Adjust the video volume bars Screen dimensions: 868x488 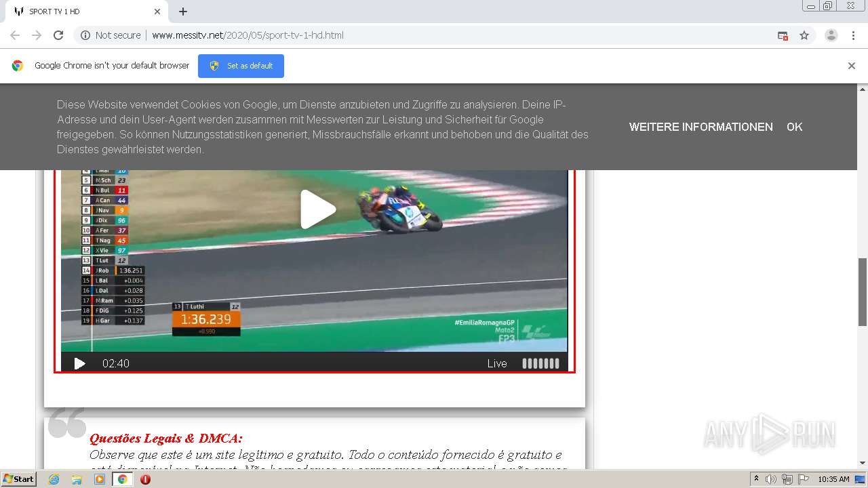coord(540,363)
